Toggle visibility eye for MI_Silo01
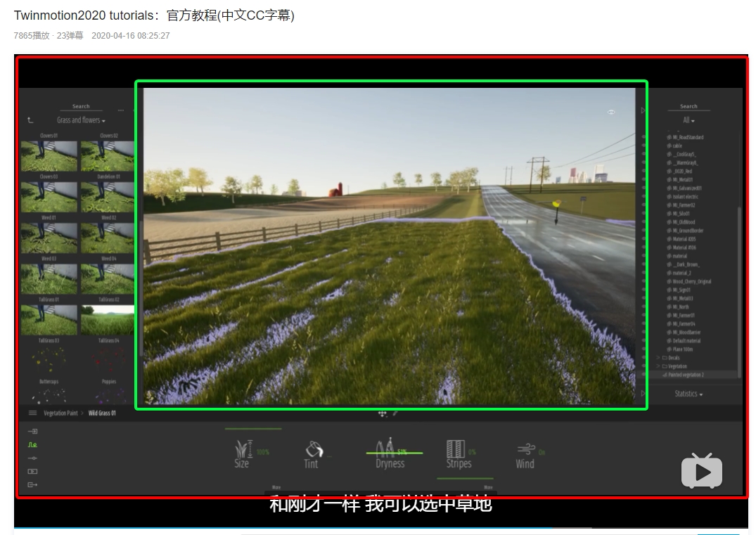This screenshot has height=535, width=756. [643, 214]
